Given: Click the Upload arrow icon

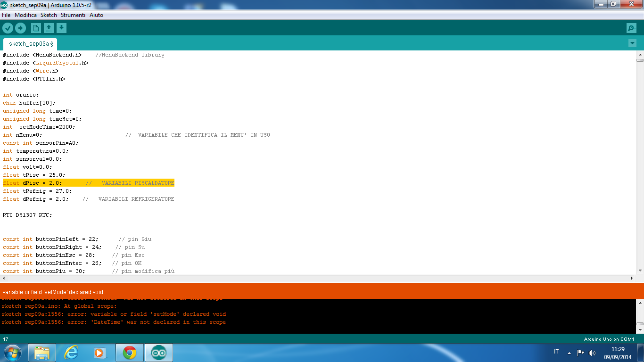Looking at the screenshot, I should coord(20,28).
